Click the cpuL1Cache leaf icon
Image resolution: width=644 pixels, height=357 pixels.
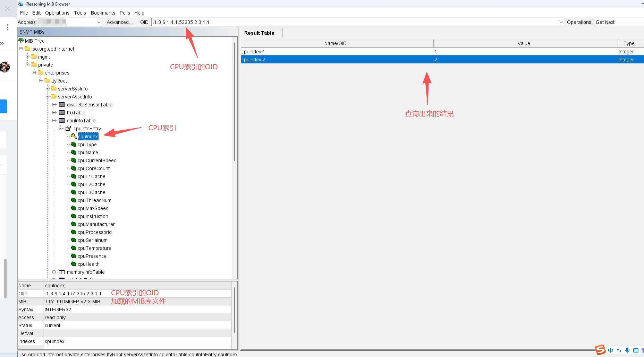(74, 176)
